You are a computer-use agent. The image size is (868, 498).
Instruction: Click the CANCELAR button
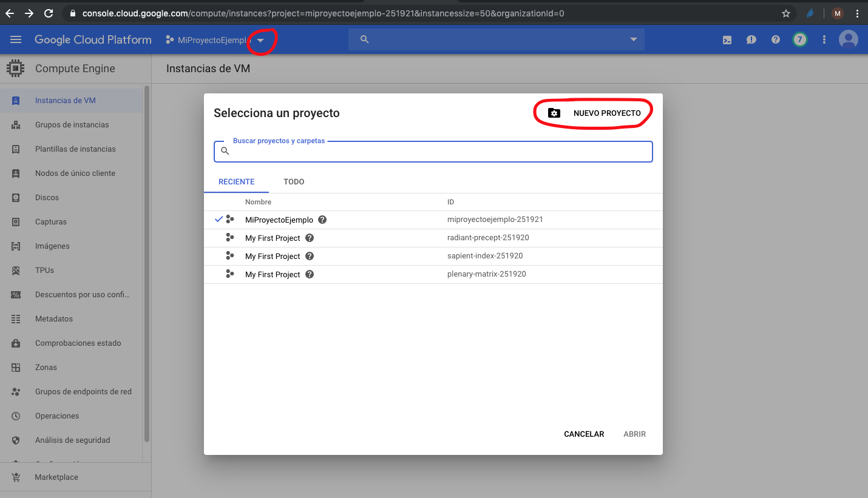tap(584, 434)
